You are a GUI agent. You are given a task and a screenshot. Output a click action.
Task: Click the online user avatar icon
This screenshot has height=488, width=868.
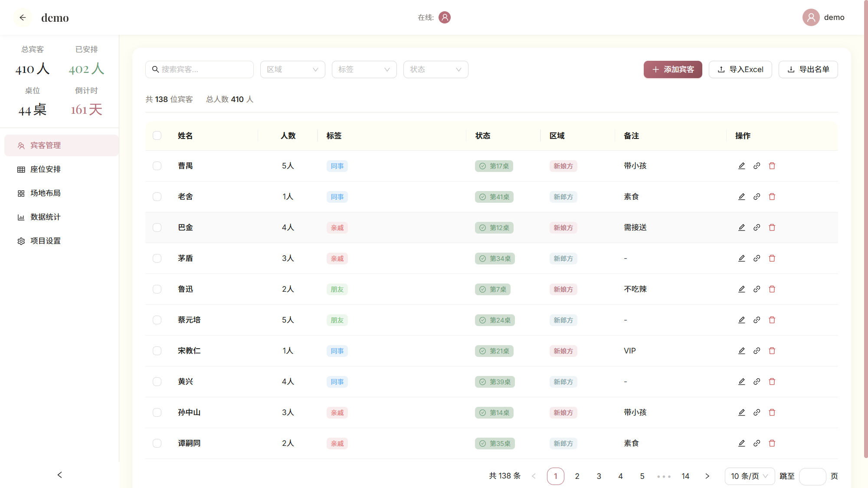(444, 17)
